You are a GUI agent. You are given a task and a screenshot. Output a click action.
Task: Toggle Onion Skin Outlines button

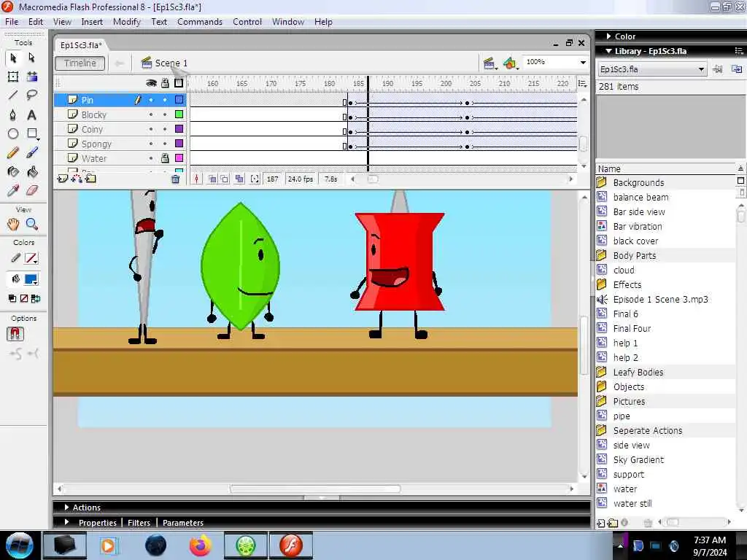click(225, 179)
